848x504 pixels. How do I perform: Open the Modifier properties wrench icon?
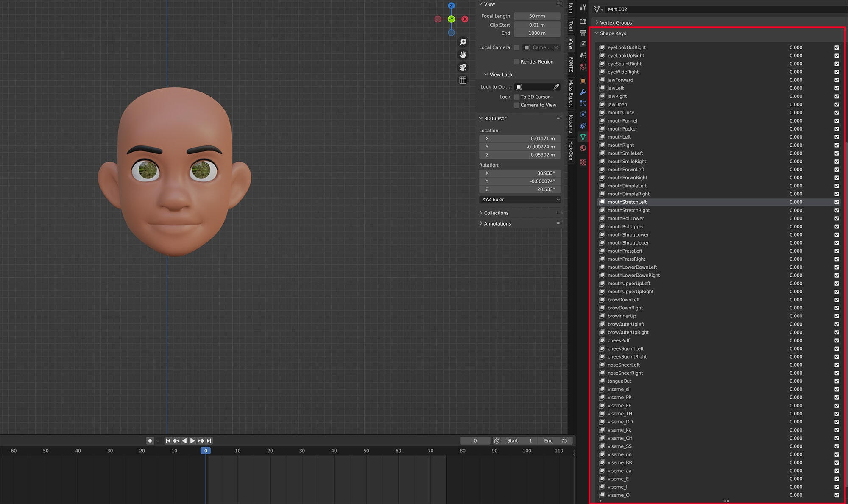click(x=583, y=92)
